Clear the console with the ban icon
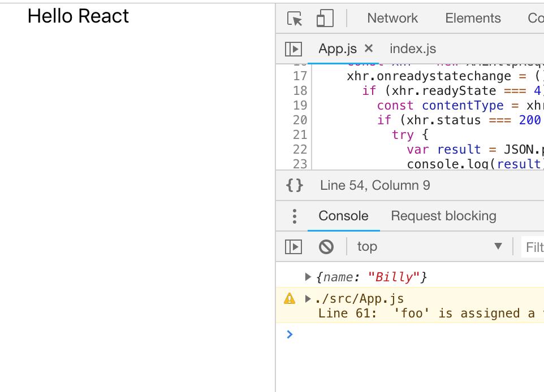 pyautogui.click(x=326, y=247)
